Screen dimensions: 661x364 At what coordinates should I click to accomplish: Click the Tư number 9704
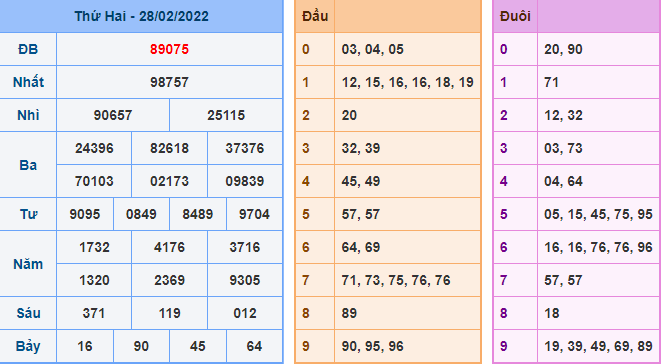point(254,214)
